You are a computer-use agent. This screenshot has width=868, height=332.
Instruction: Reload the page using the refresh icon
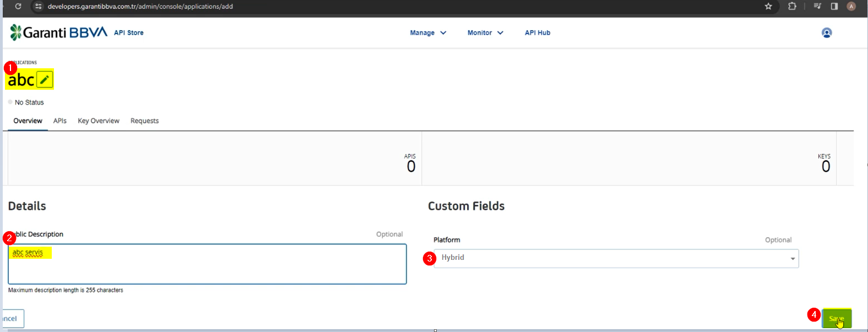[18, 7]
